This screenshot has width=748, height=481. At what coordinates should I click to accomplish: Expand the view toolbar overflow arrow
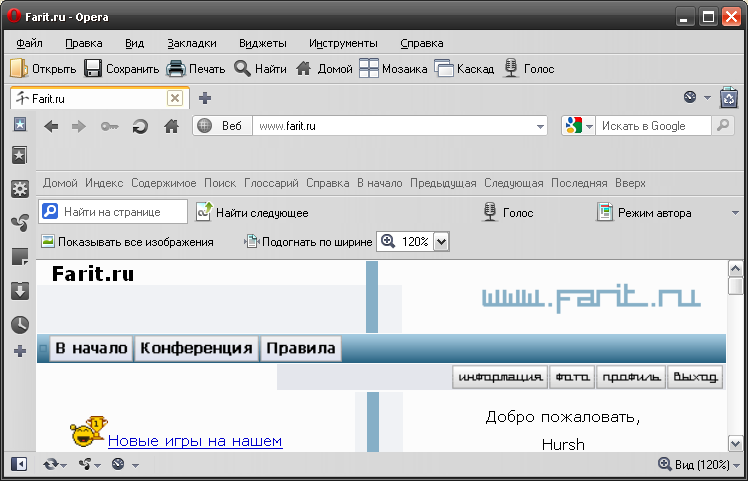735,213
